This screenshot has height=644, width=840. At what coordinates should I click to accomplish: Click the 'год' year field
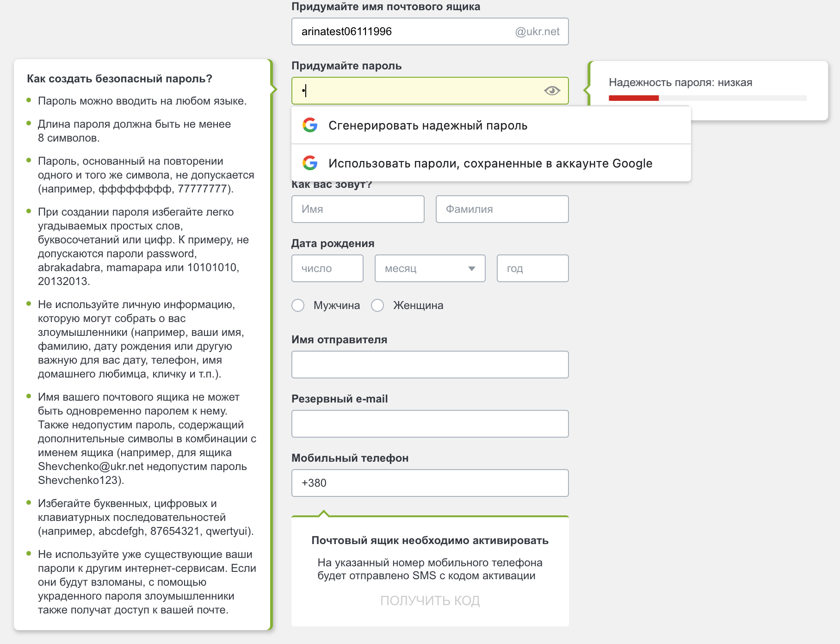(532, 268)
